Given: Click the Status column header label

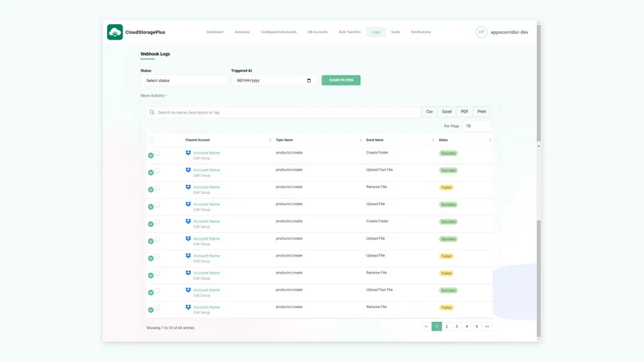Looking at the screenshot, I should coord(444,140).
